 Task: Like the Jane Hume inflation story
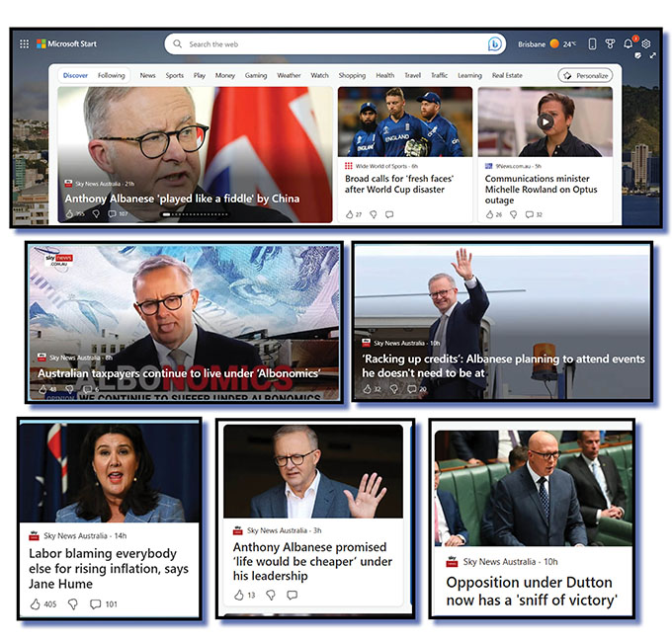(36, 603)
